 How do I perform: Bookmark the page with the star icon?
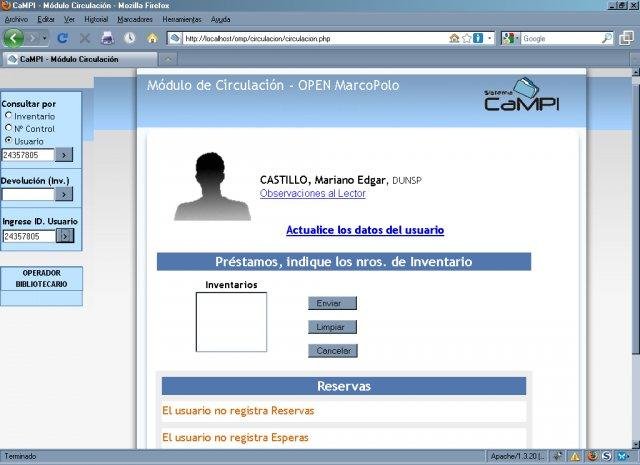[x=467, y=38]
